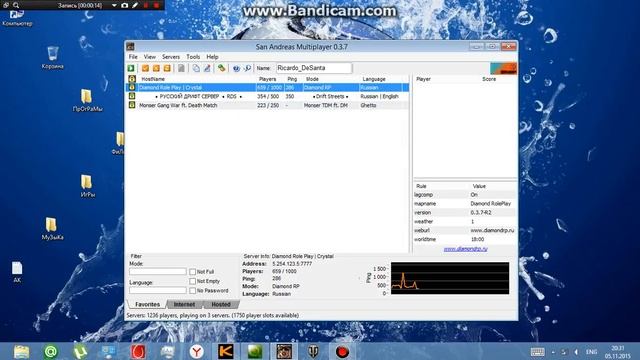This screenshot has width=640, height=360.
Task: Click the magnifier about icon in toolbar
Action: tap(247, 68)
